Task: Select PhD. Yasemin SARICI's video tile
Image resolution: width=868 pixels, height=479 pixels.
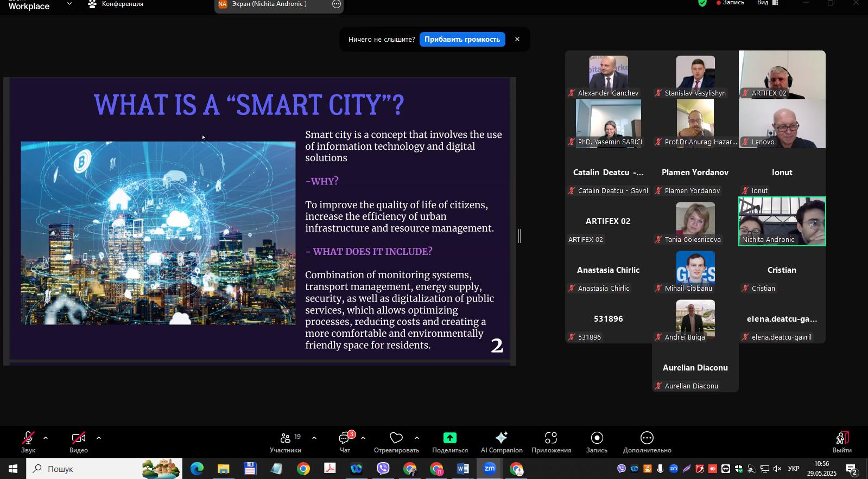Action: (609, 124)
